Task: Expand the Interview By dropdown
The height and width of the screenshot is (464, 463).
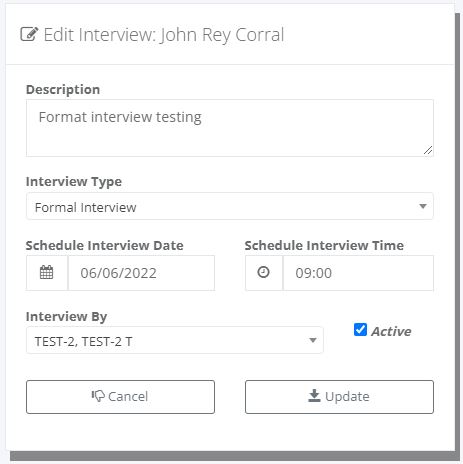Action: 175,340
